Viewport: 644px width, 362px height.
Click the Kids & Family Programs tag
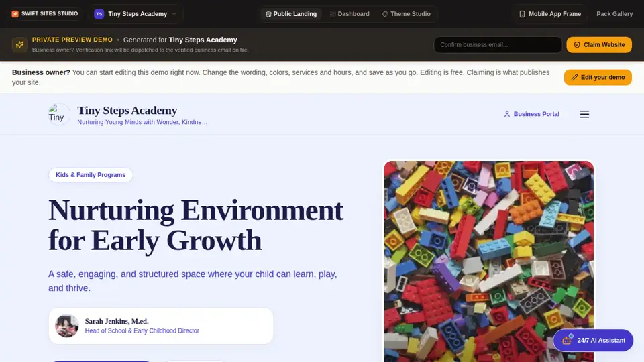coord(91,175)
